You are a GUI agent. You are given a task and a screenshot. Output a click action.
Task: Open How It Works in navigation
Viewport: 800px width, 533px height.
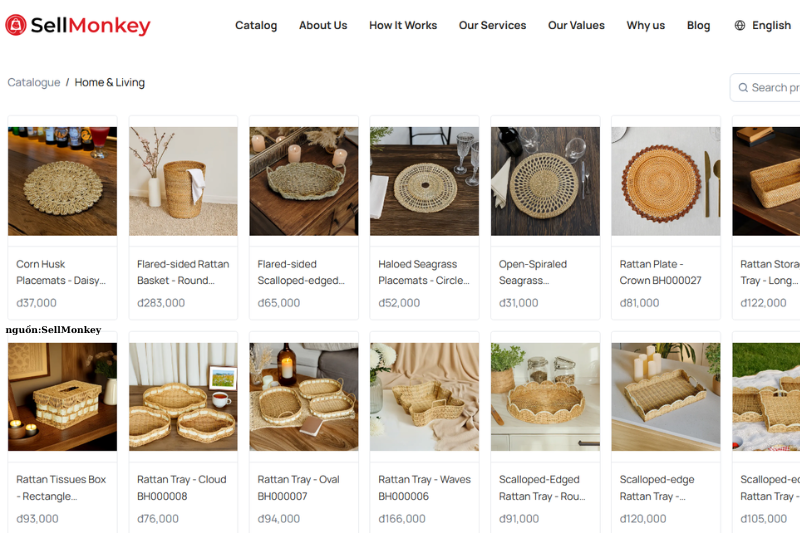click(403, 25)
